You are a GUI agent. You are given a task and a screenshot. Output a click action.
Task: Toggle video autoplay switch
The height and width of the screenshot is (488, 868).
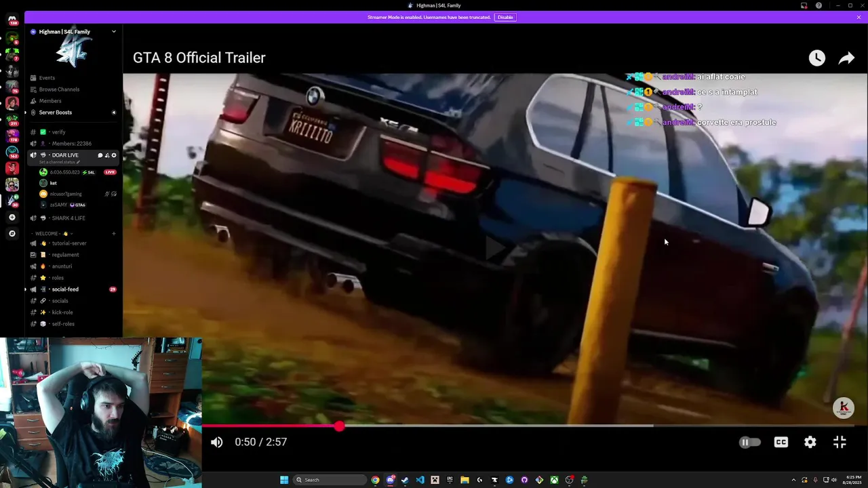click(749, 442)
